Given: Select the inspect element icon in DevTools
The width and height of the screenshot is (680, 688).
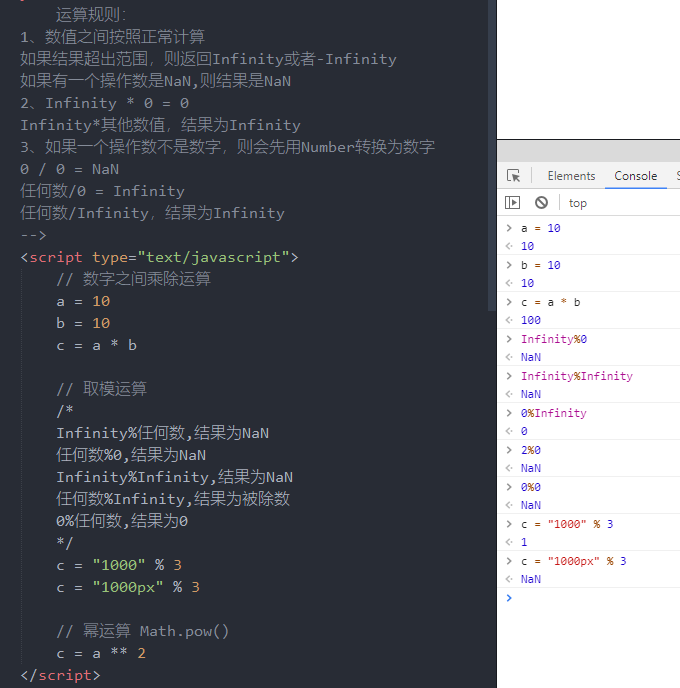Looking at the screenshot, I should (513, 176).
